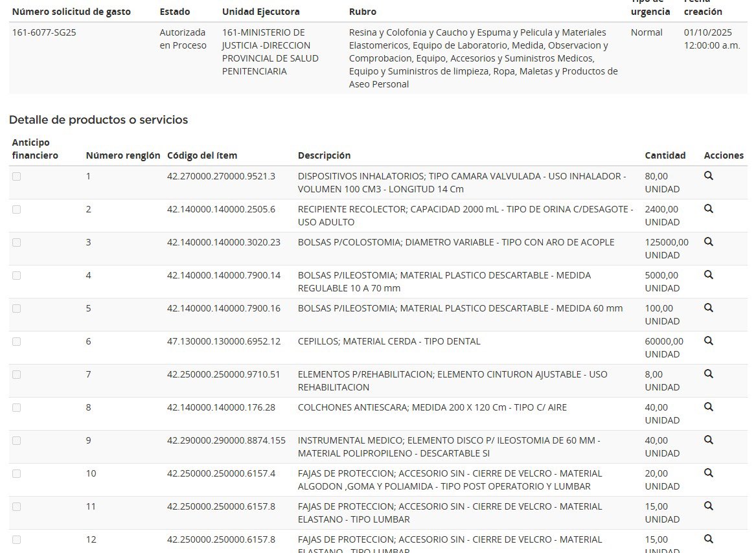Select request number 161-6077-SG25

pos(44,32)
